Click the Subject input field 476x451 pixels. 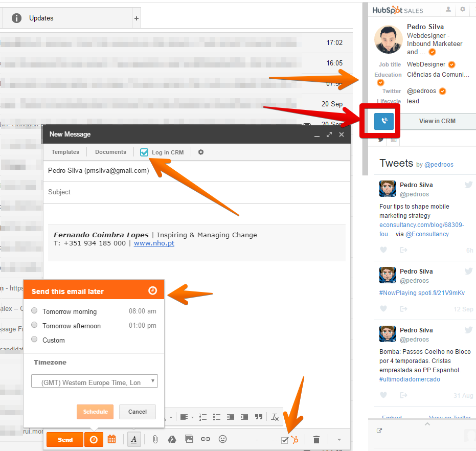[197, 192]
